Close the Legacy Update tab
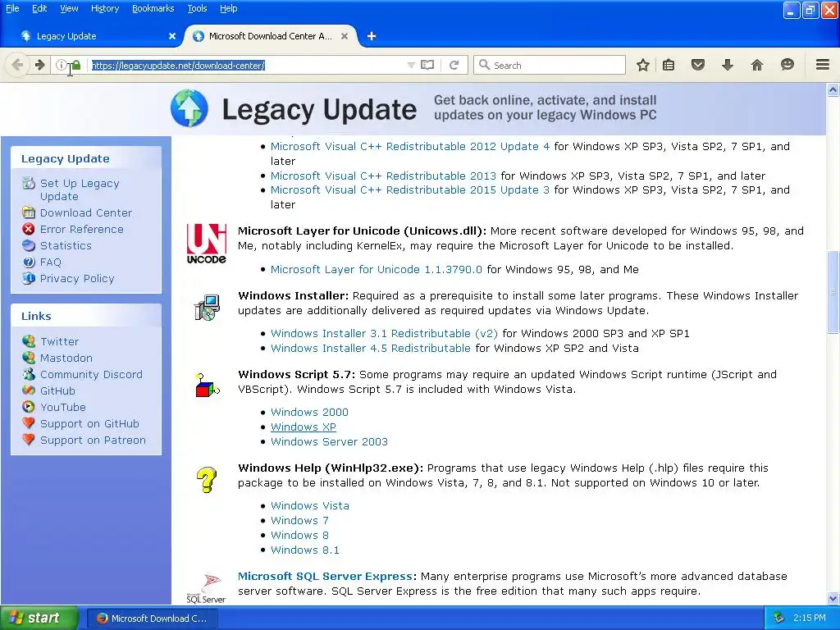The height and width of the screenshot is (630, 840). click(172, 36)
